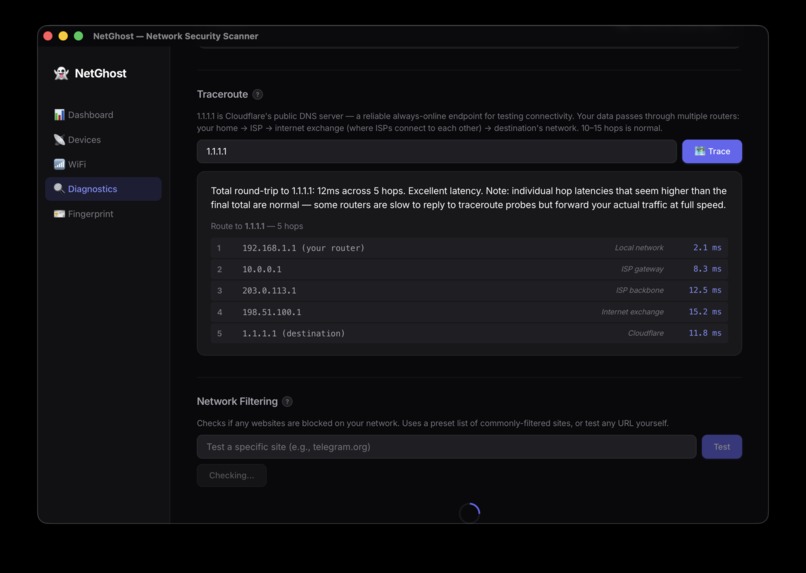
Task: Click the Devices satellite dish icon
Action: coord(59,139)
